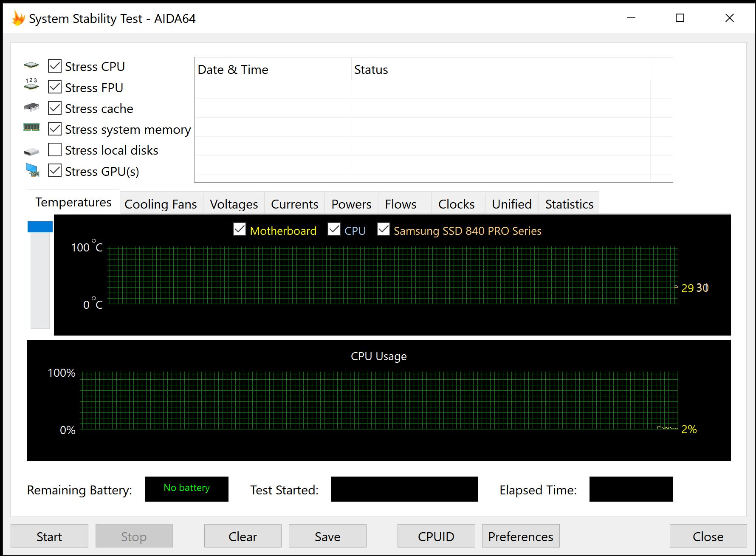Click the Elapsed Time field

click(x=631, y=489)
